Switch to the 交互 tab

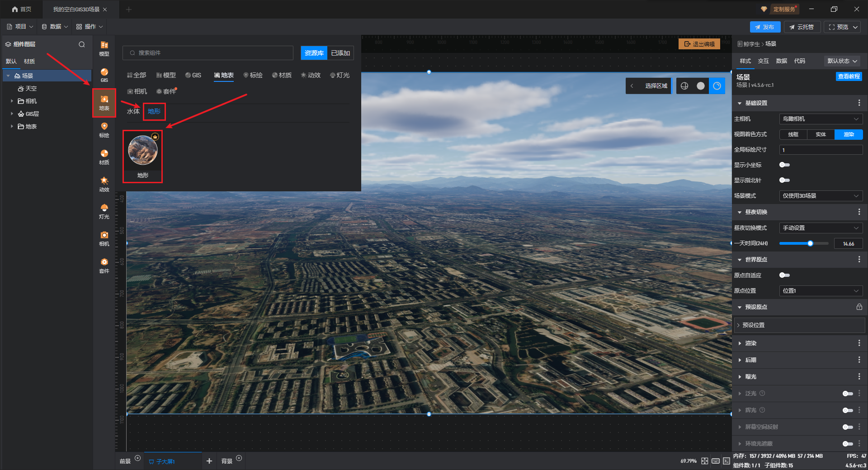click(x=763, y=61)
